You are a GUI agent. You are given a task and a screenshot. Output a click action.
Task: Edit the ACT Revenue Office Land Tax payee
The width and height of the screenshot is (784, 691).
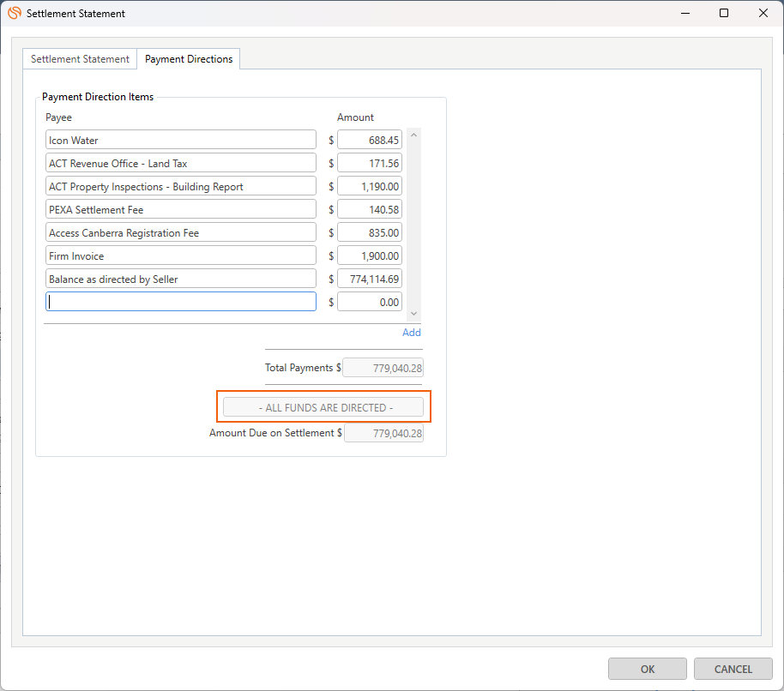coord(181,163)
